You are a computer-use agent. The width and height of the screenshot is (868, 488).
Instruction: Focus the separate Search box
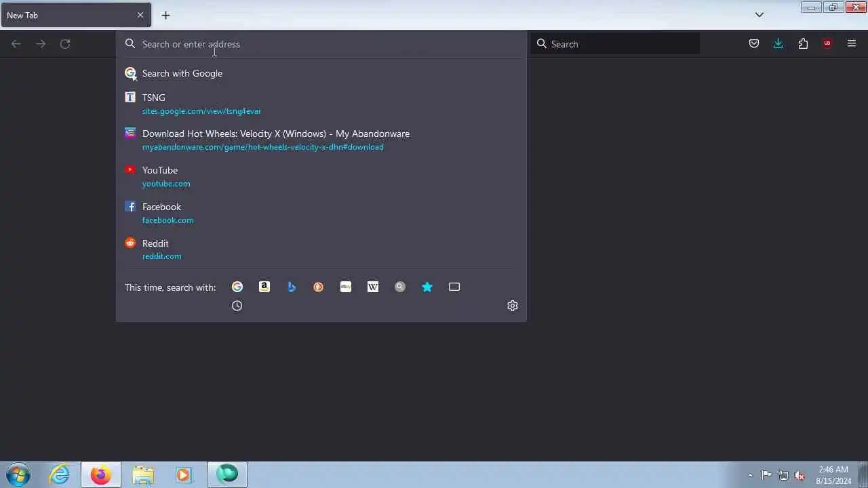(x=615, y=44)
